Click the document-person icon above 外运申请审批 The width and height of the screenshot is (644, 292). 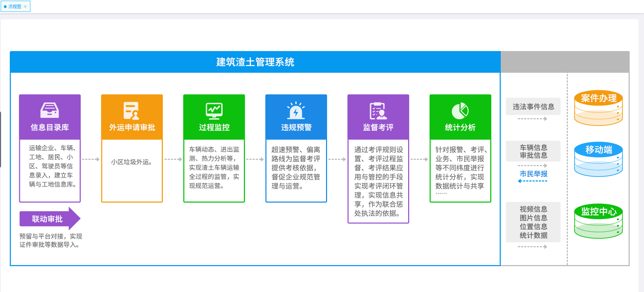coord(132,111)
